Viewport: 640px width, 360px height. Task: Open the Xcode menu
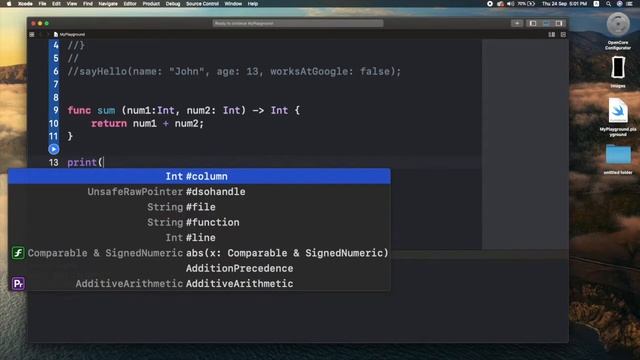(25, 4)
